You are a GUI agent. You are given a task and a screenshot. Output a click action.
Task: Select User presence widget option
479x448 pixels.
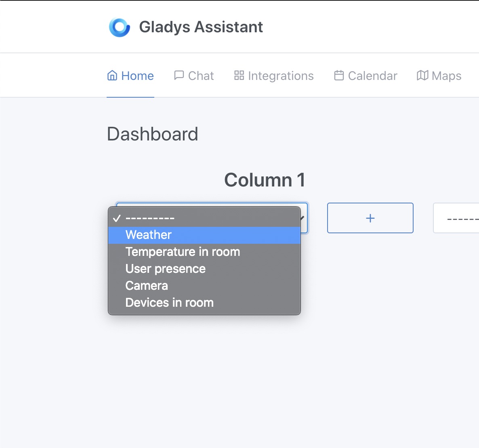(x=165, y=268)
